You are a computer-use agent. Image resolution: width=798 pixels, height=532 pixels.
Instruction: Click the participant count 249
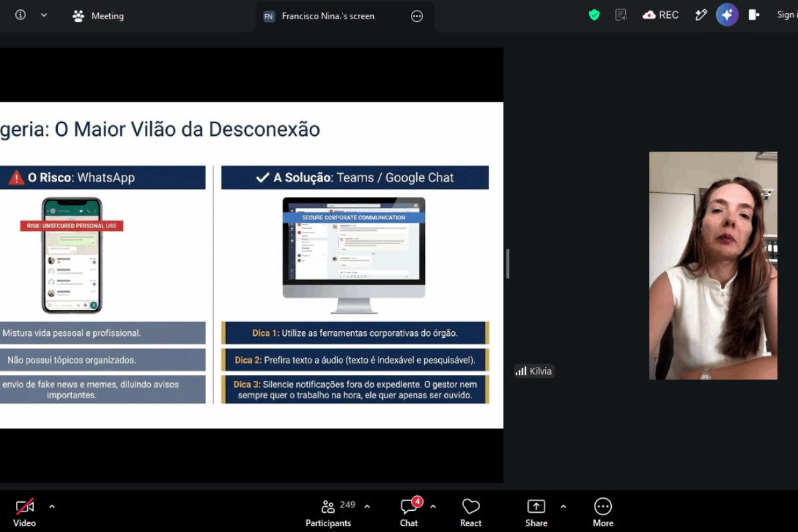click(x=347, y=505)
